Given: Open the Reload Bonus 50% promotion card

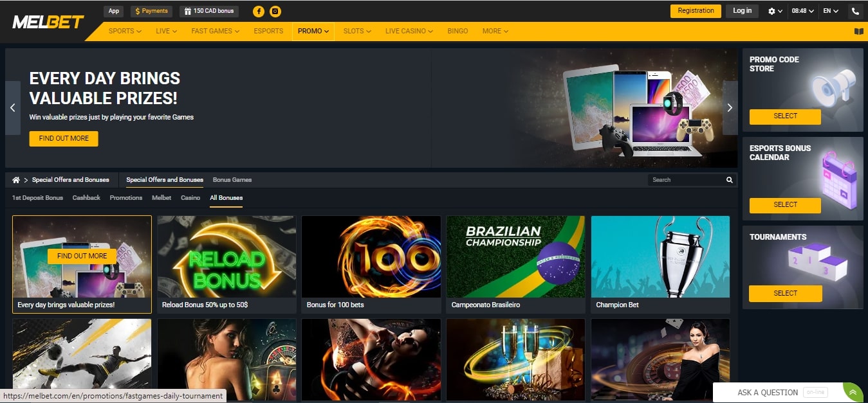Looking at the screenshot, I should tap(227, 264).
